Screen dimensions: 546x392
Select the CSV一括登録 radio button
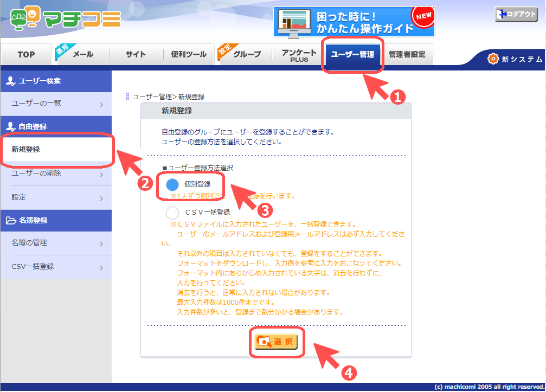coord(172,213)
